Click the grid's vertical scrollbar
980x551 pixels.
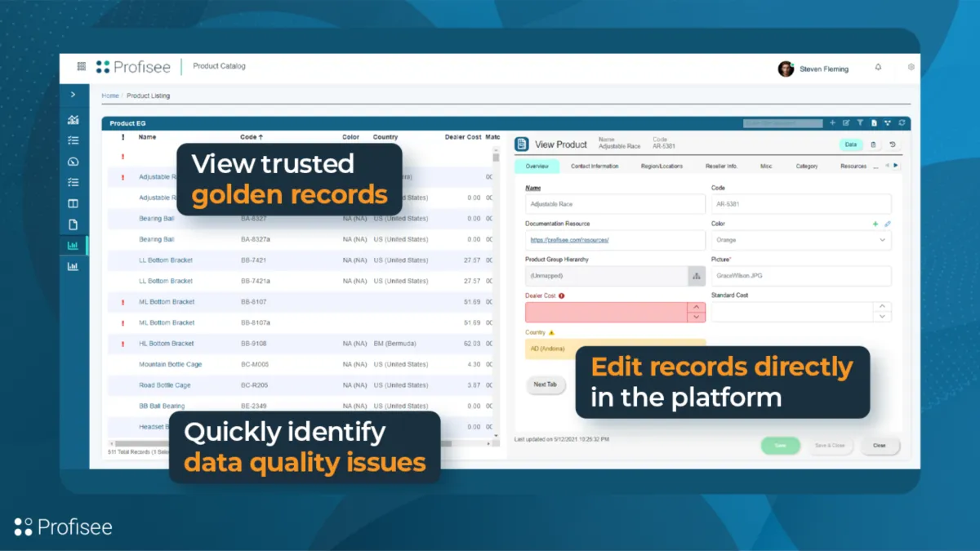click(x=496, y=294)
